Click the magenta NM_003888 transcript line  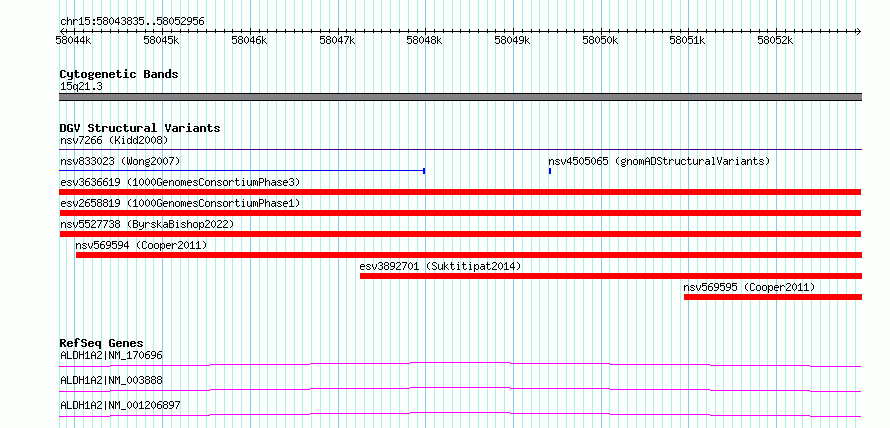[460, 389]
